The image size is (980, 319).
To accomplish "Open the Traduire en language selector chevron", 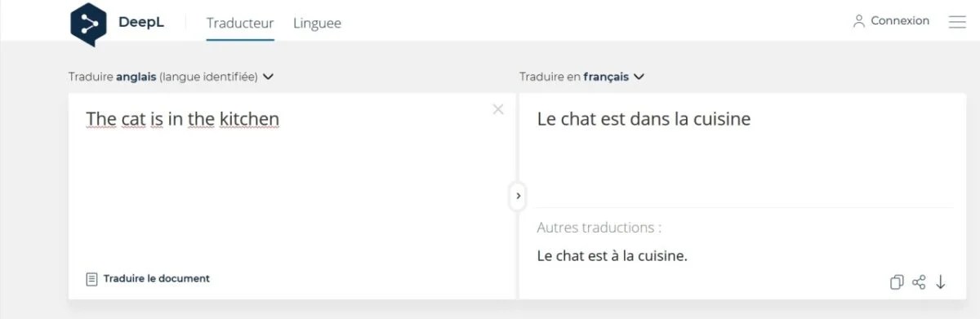I will 639,77.
